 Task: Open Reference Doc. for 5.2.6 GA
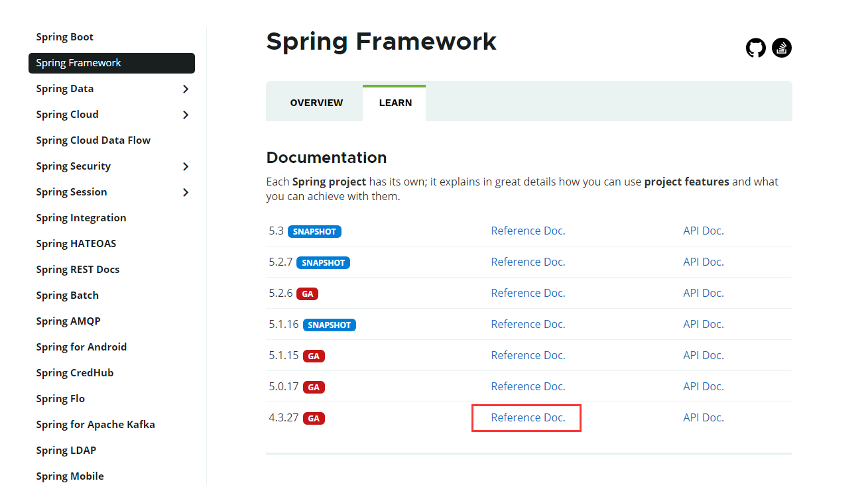[x=528, y=294]
